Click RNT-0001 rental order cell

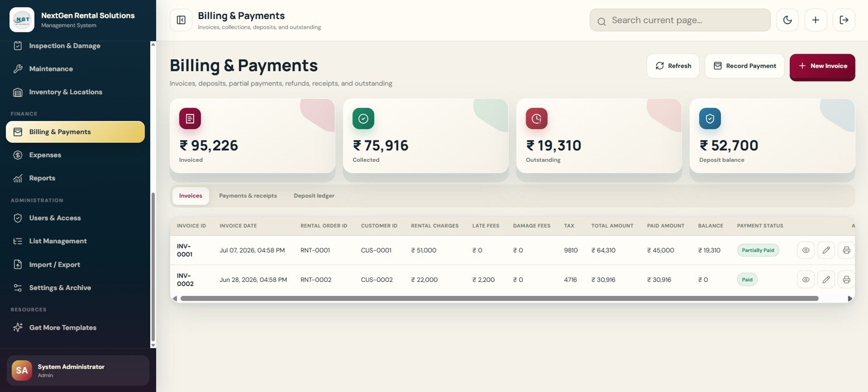tap(315, 250)
